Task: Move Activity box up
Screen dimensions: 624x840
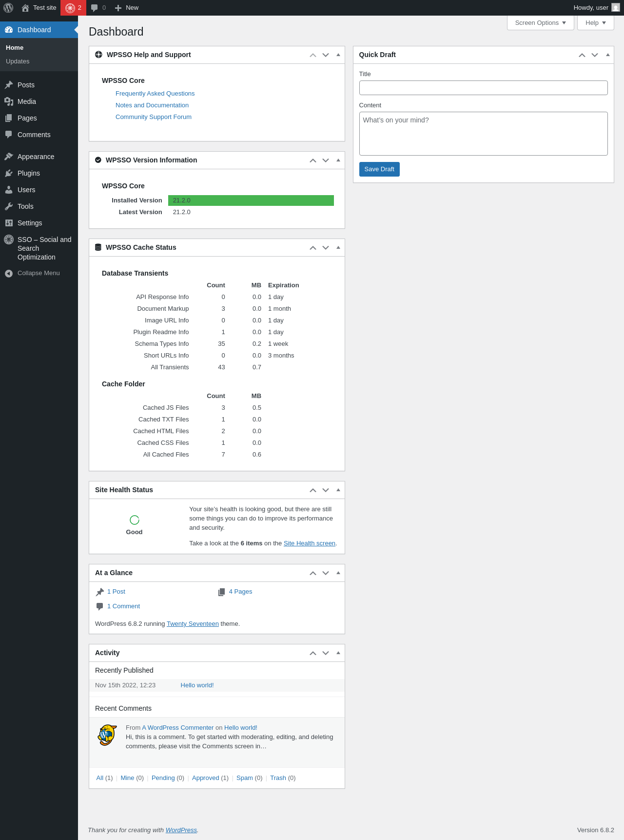Action: (x=313, y=653)
